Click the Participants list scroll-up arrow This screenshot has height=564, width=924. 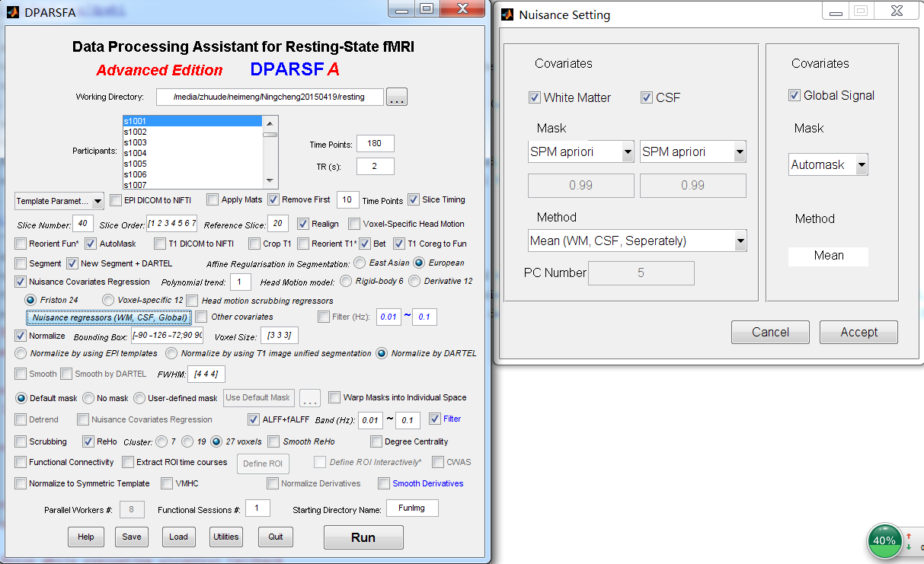coord(270,122)
